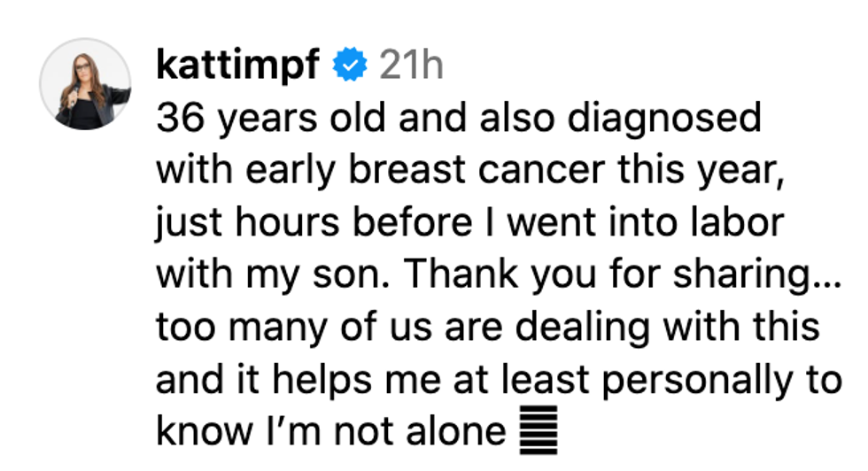This screenshot has height=471, width=868.
Task: Click the phrase 'early breast cancer'
Action: click(393, 170)
